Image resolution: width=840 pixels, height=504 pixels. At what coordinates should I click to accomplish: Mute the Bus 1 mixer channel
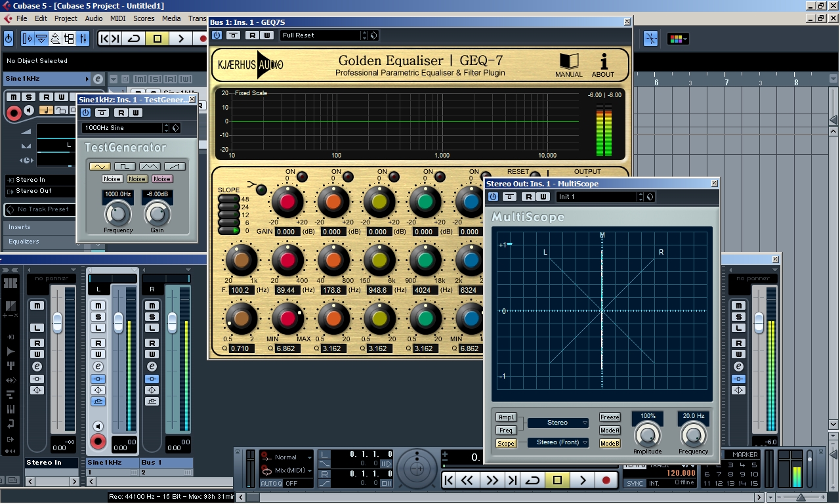pyautogui.click(x=152, y=306)
